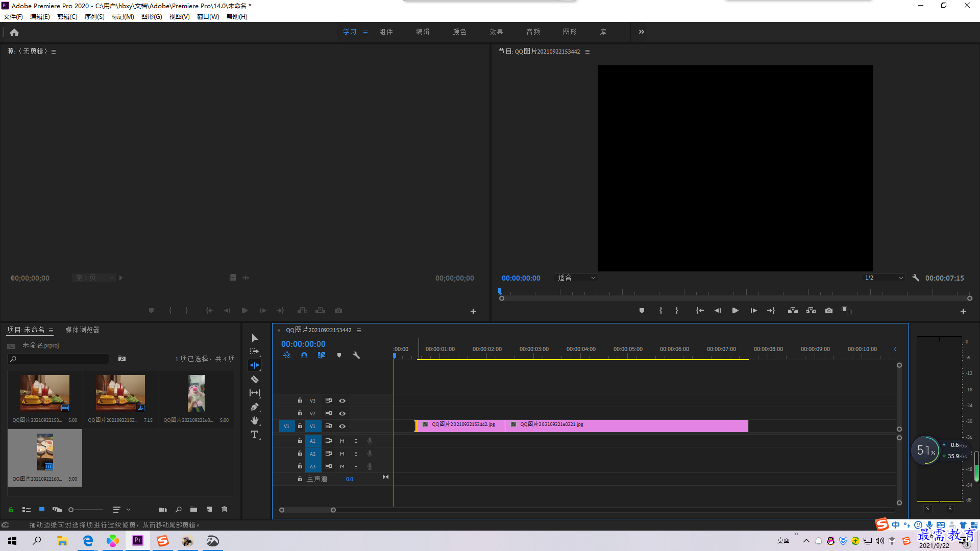The width and height of the screenshot is (980, 551).
Task: Toggle V2 track visibility eye
Action: point(342,413)
